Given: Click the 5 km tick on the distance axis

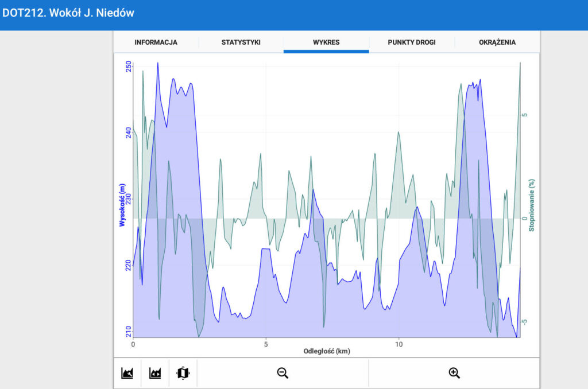Looking at the screenshot, I should (x=266, y=344).
